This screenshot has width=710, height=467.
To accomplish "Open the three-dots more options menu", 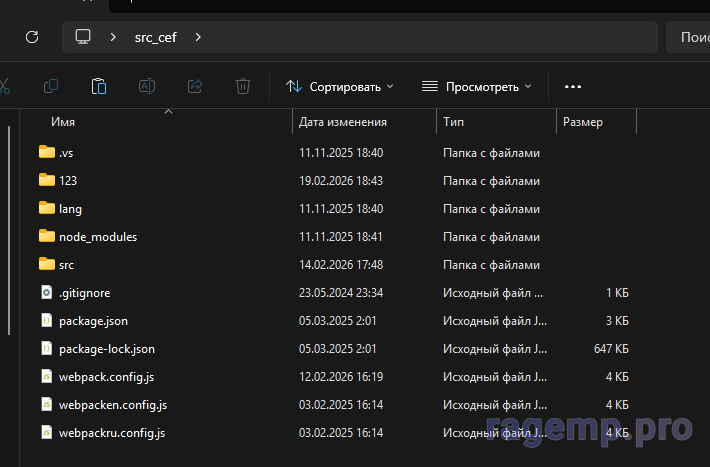I will [x=573, y=87].
